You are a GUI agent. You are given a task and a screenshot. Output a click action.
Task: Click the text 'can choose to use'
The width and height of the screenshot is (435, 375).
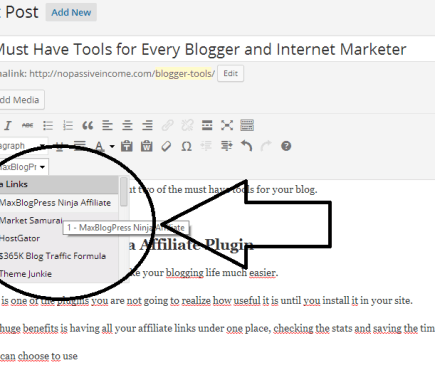[39, 356]
